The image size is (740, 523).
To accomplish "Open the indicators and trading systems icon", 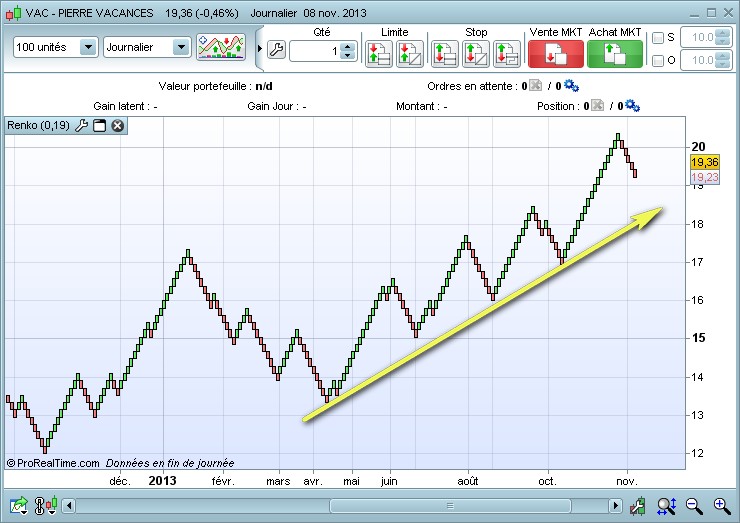I will (x=221, y=47).
